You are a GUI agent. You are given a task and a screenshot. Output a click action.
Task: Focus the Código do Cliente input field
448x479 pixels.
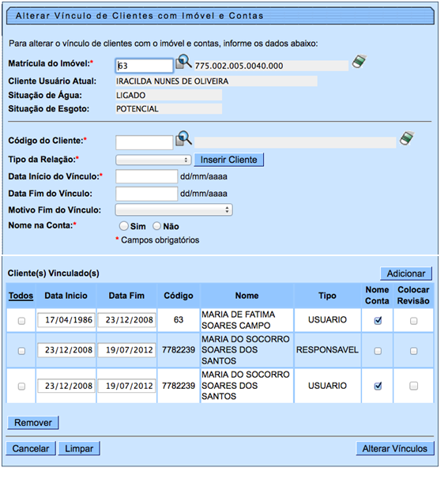point(145,142)
